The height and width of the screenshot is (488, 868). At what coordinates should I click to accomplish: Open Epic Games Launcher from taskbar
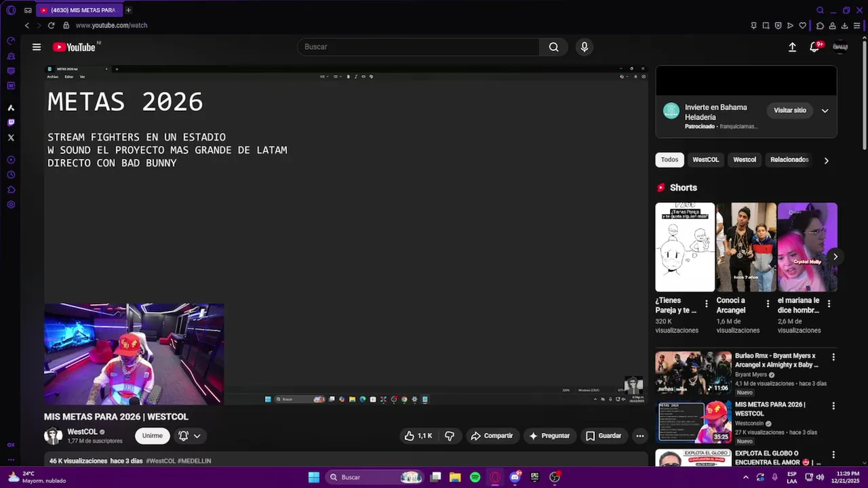535,477
